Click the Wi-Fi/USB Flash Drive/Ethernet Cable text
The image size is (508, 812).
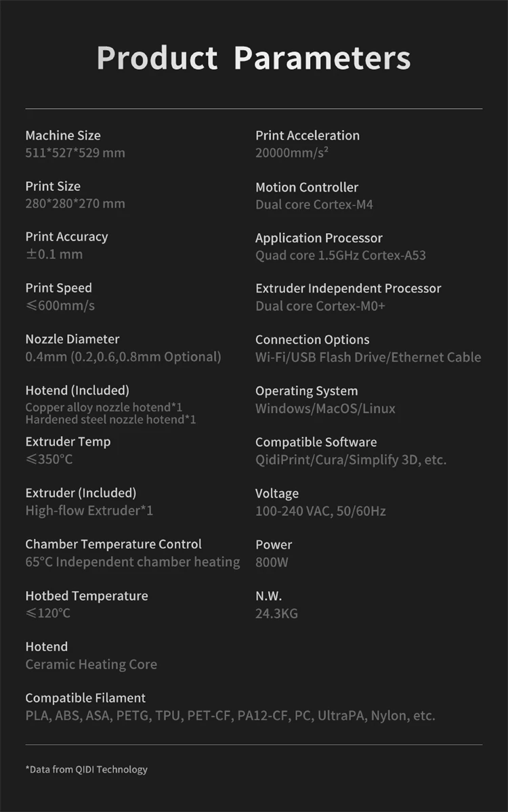coord(368,357)
